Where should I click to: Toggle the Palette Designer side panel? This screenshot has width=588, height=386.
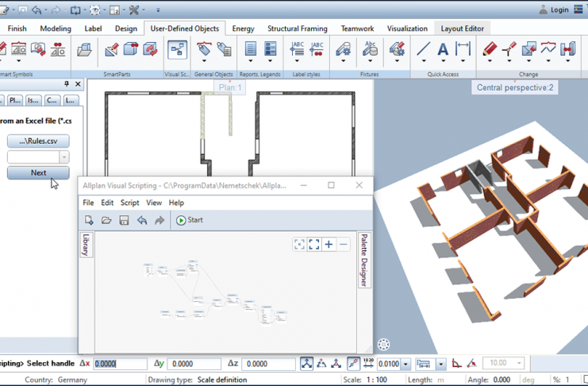[x=364, y=261]
